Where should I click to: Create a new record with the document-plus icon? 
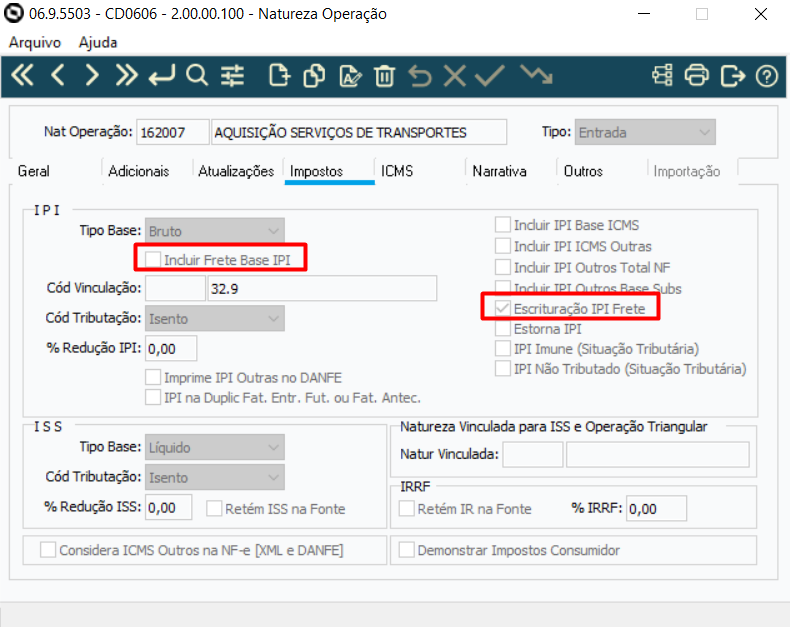tap(279, 76)
